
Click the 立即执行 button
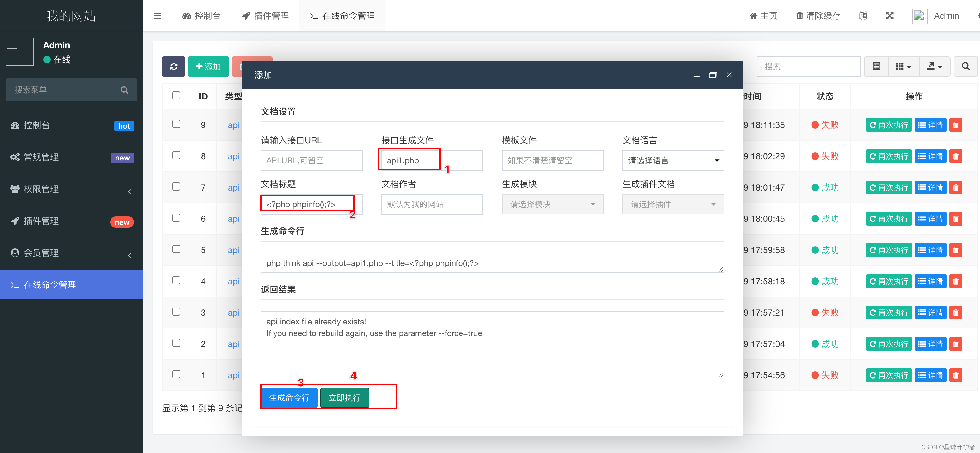point(345,398)
